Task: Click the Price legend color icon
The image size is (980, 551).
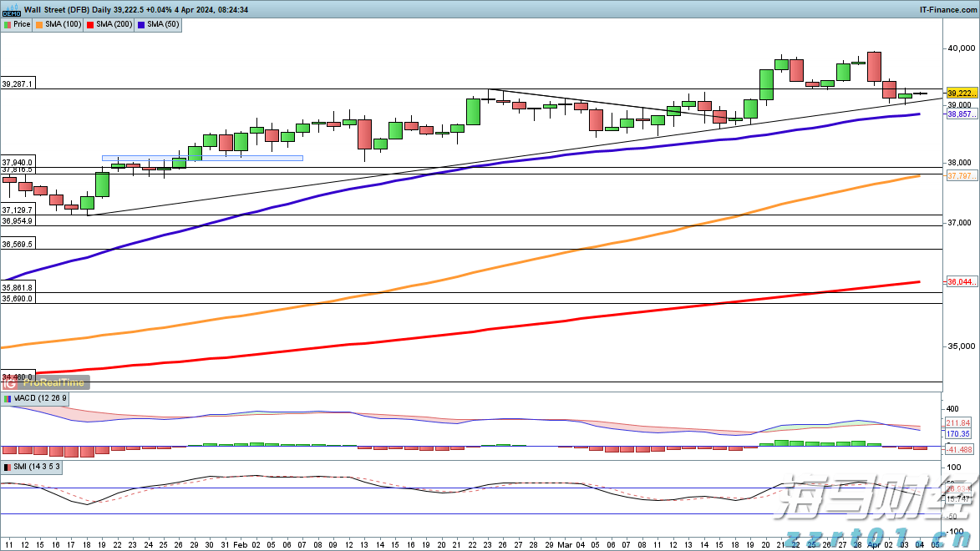Action: point(8,25)
